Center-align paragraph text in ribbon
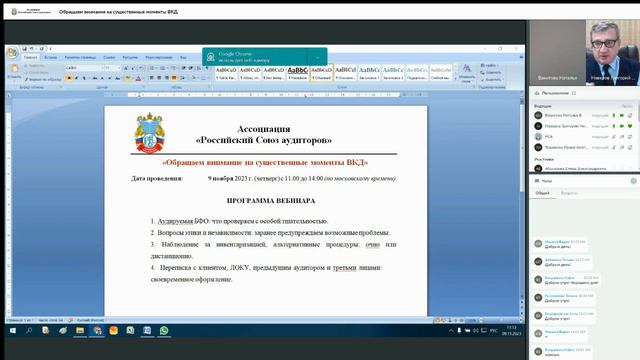The image size is (640, 360). tap(159, 78)
